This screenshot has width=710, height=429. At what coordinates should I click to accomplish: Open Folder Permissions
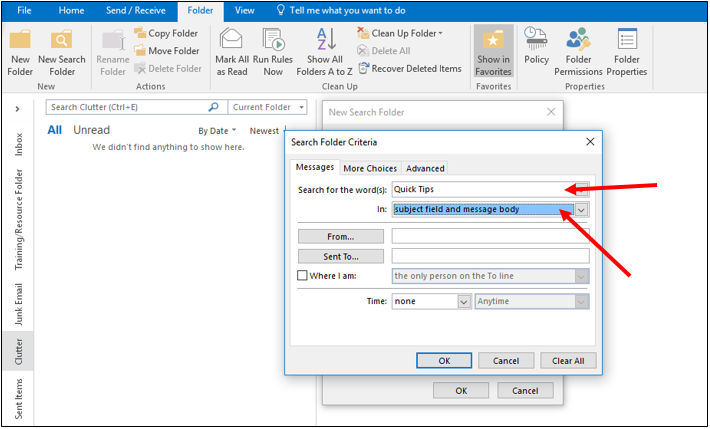coord(578,53)
